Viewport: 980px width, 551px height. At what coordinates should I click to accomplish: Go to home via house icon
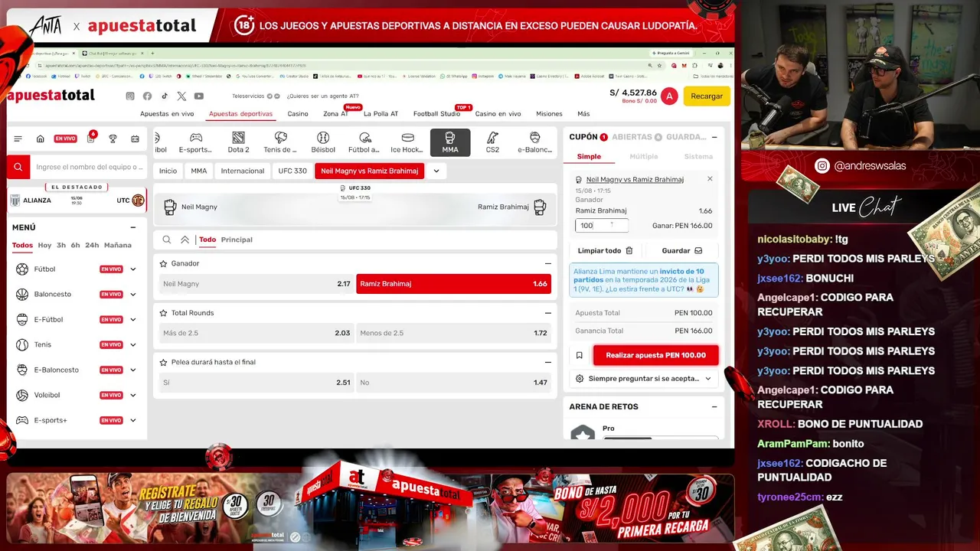40,139
